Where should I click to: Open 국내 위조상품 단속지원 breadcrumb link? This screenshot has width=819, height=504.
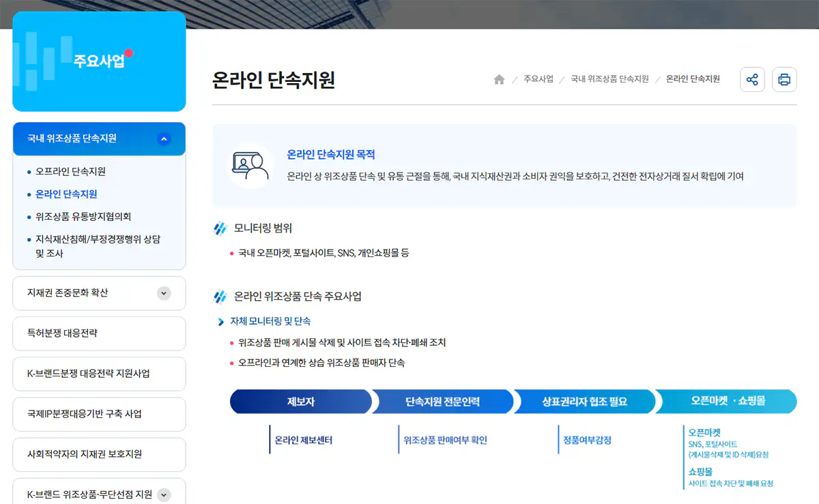click(x=609, y=79)
